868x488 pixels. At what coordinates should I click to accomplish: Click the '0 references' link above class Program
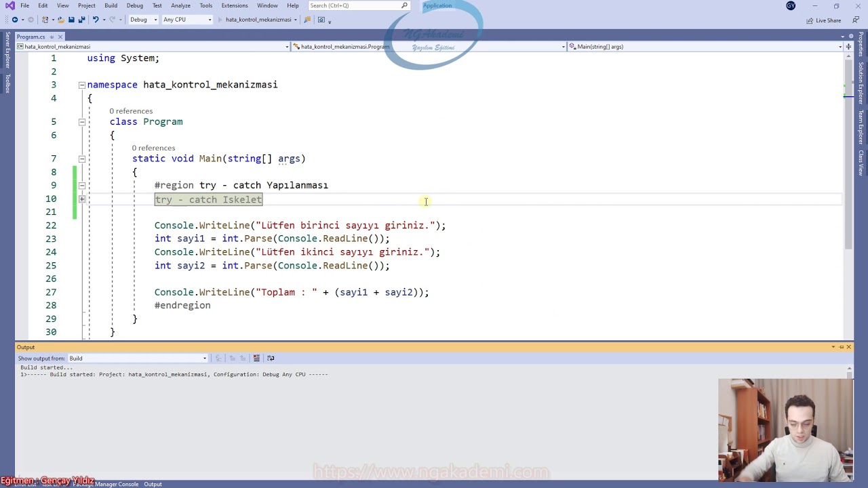pyautogui.click(x=131, y=111)
